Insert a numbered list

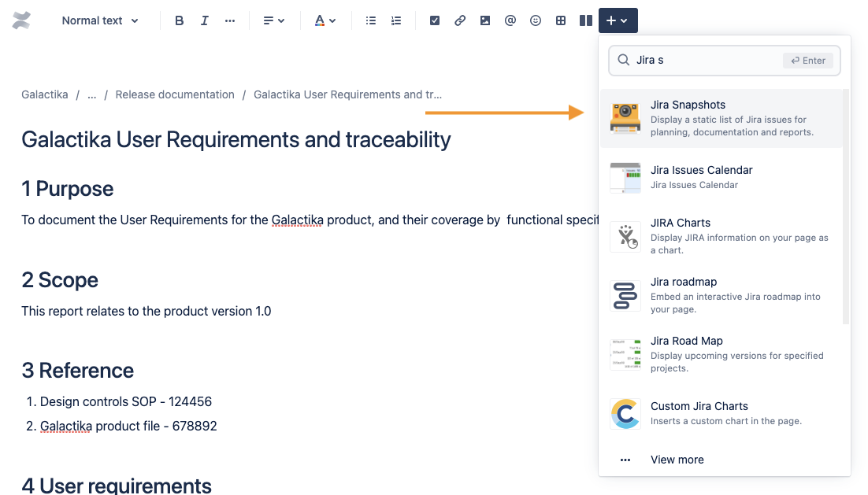point(396,20)
